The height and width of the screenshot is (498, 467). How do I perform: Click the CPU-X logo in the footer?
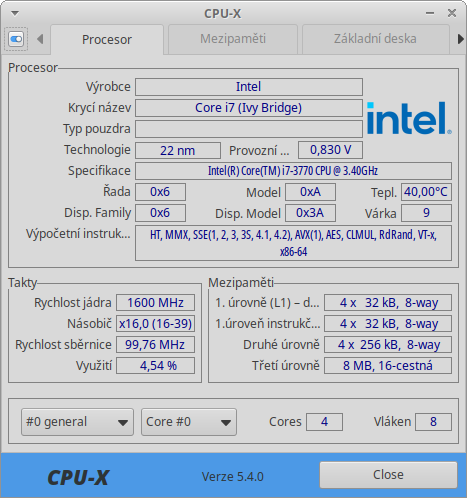[78, 477]
